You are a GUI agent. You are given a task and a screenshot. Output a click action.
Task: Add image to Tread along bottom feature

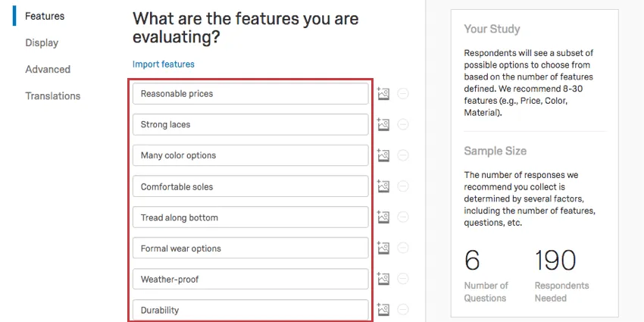(383, 217)
